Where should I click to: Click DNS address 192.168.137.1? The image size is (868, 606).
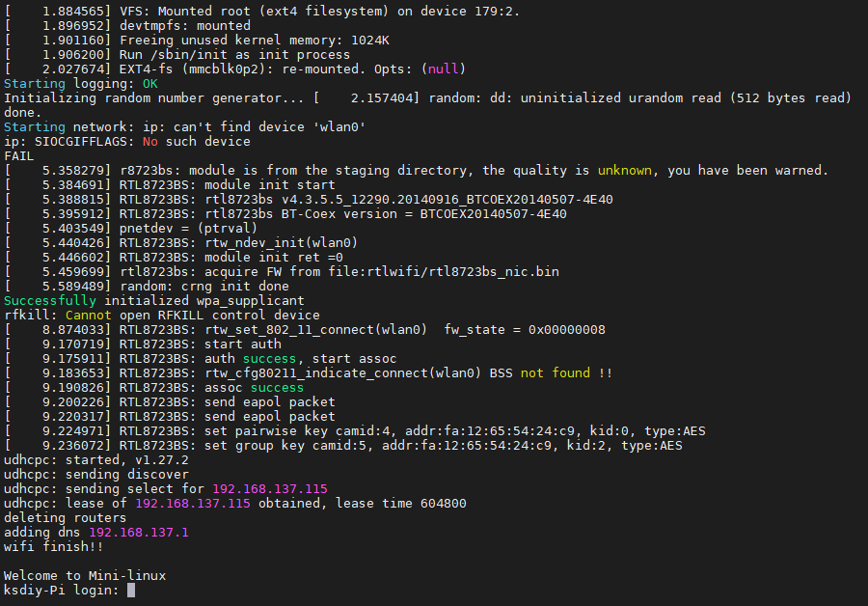click(139, 533)
